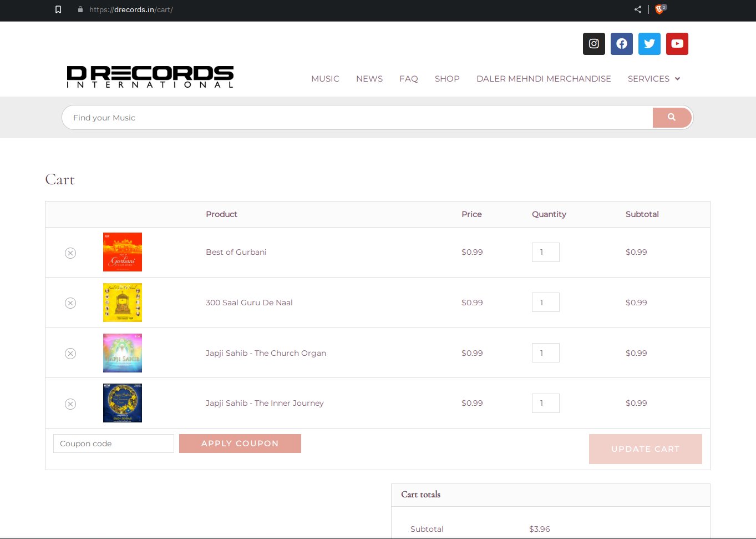Remove Japji Sahib - The Inner Journey

(70, 404)
